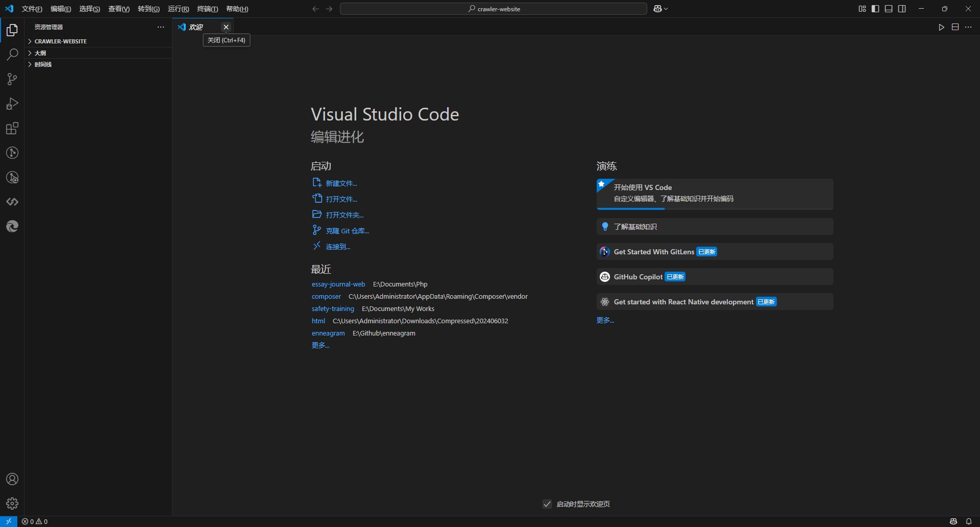The image size is (980, 527).
Task: Toggle the secondary side bar visibility
Action: coord(902,9)
